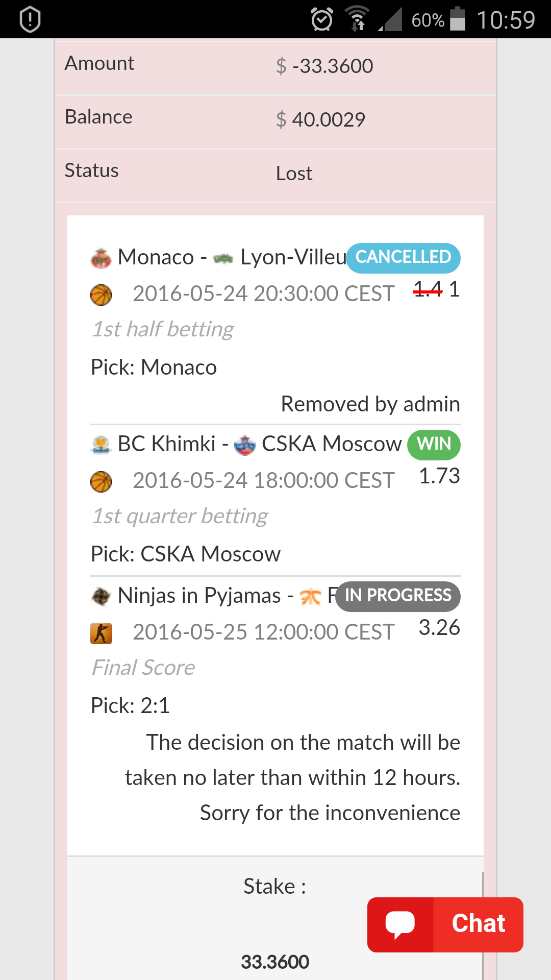The image size is (551, 980).
Task: Tap the Lyon-Villeurbanne team logo icon
Action: tap(223, 259)
